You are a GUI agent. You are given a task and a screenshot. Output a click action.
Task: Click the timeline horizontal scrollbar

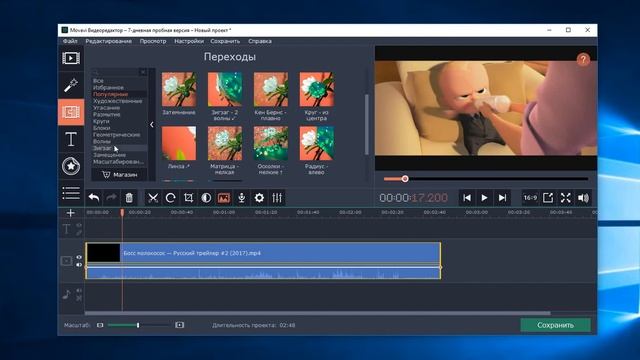(318, 313)
